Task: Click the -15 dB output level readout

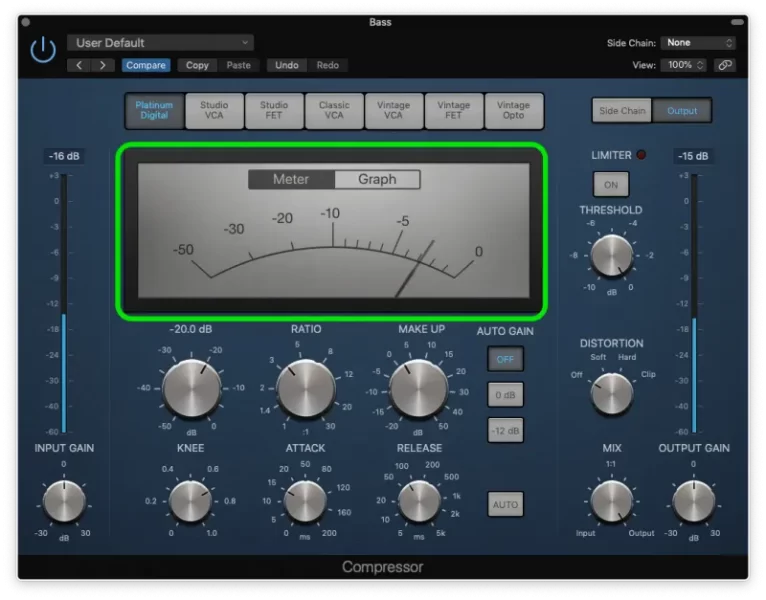Action: 693,156
